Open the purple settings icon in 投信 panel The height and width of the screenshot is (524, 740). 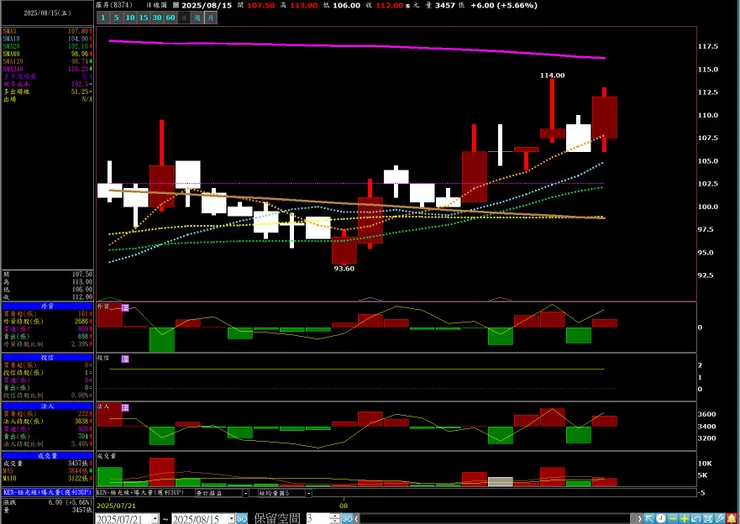click(x=125, y=359)
